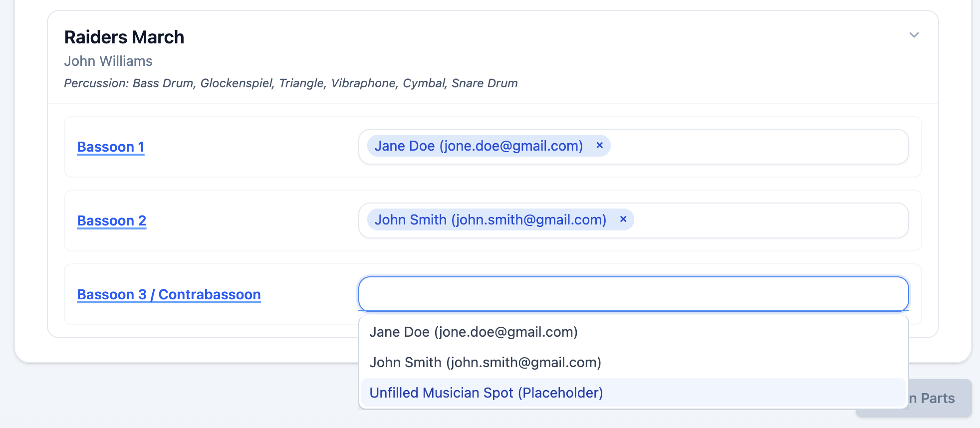Viewport: 980px width, 428px height.
Task: Click the John Williams composer name
Action: coord(108,61)
